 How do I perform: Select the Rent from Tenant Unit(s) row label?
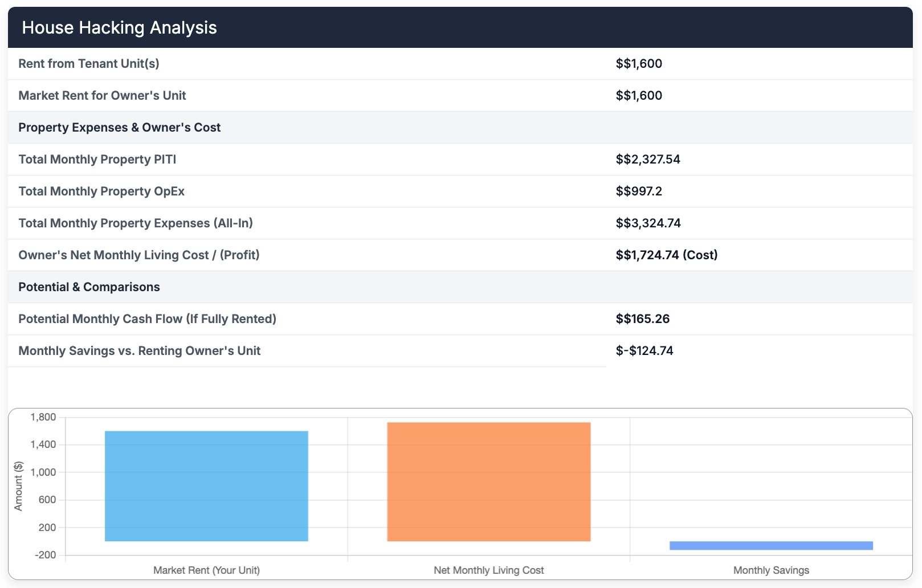pyautogui.click(x=89, y=64)
